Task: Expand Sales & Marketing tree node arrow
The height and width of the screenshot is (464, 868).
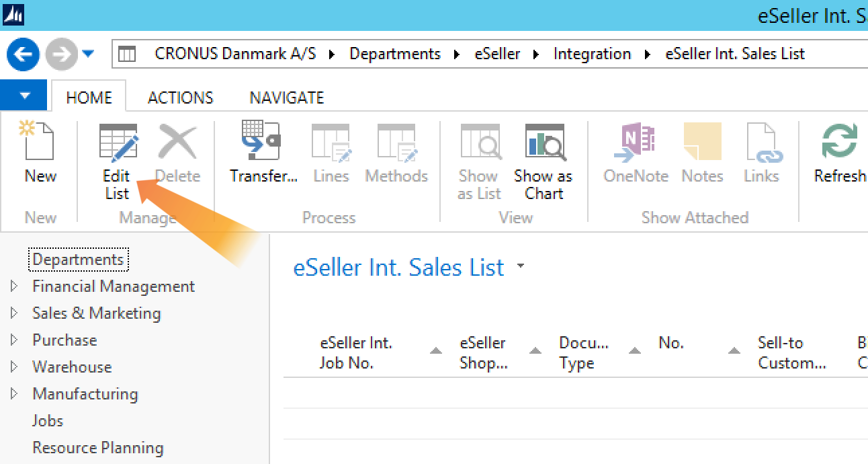Action: [14, 313]
